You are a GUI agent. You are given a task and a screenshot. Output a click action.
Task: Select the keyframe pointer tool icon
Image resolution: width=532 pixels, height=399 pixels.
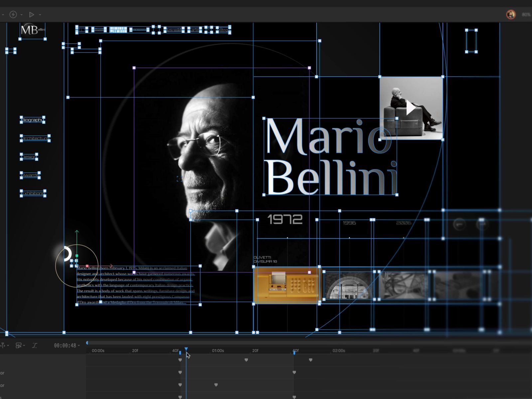coord(3,345)
